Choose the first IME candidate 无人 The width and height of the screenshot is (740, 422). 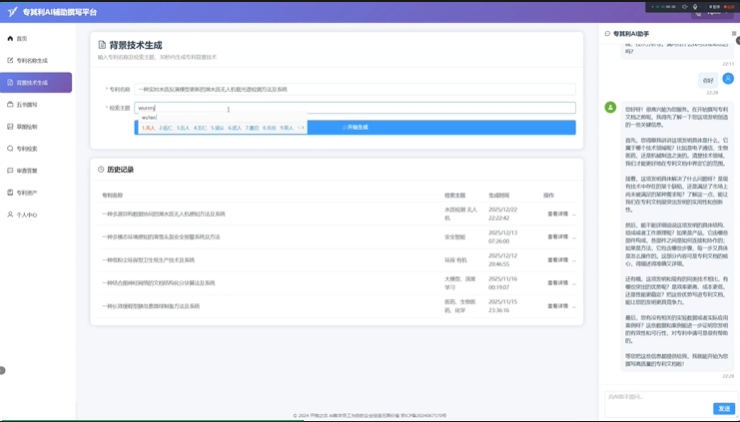pyautogui.click(x=149, y=128)
